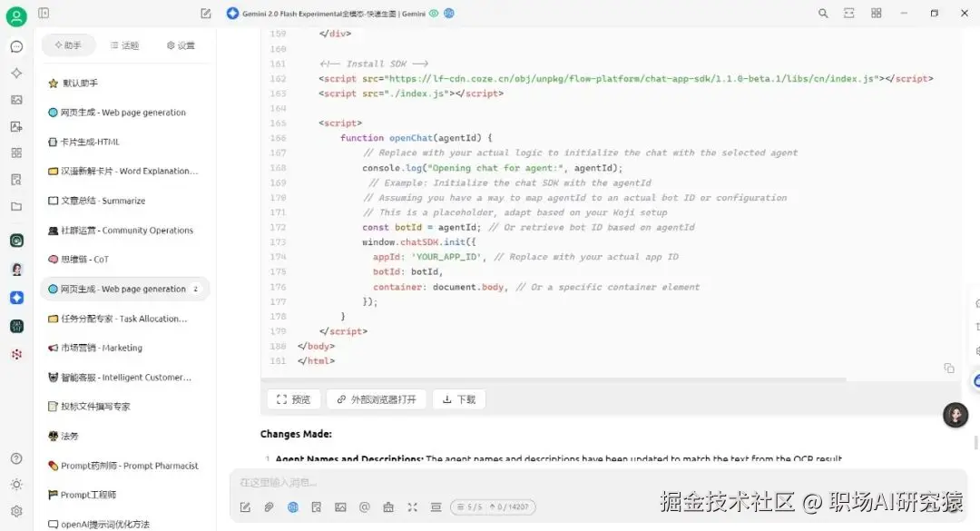Open the red dotted logo app in sidebar
Image resolution: width=980 pixels, height=531 pixels.
click(x=17, y=354)
